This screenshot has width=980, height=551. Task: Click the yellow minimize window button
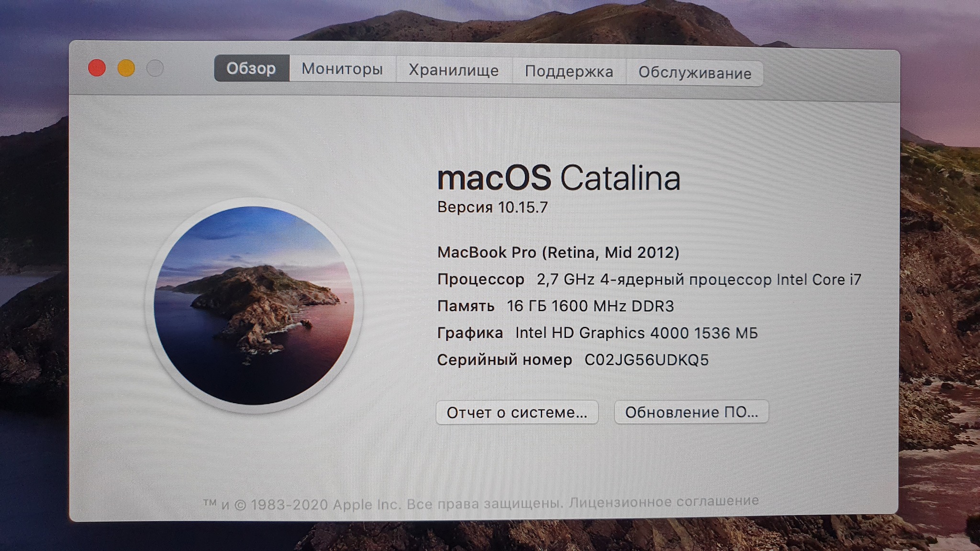[126, 68]
